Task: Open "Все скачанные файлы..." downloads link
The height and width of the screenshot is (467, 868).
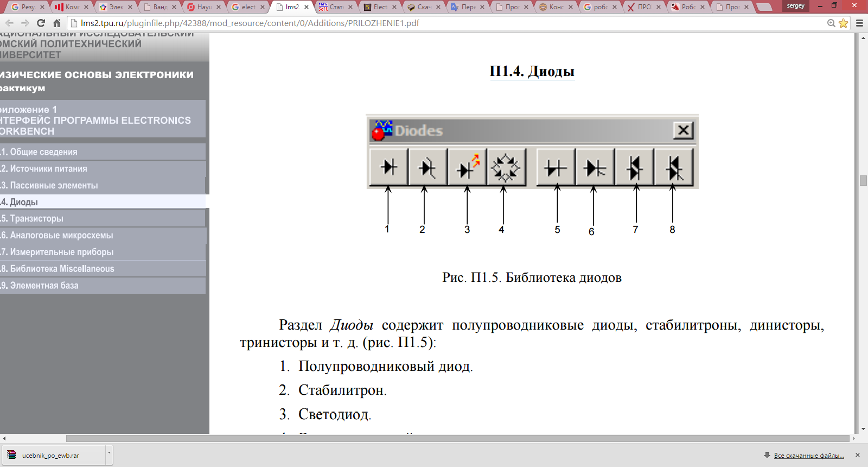Action: pyautogui.click(x=809, y=456)
